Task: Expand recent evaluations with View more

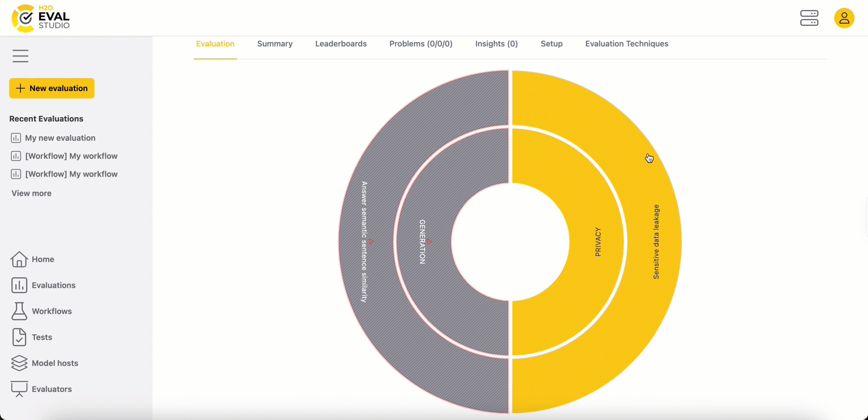Action: pyautogui.click(x=32, y=193)
